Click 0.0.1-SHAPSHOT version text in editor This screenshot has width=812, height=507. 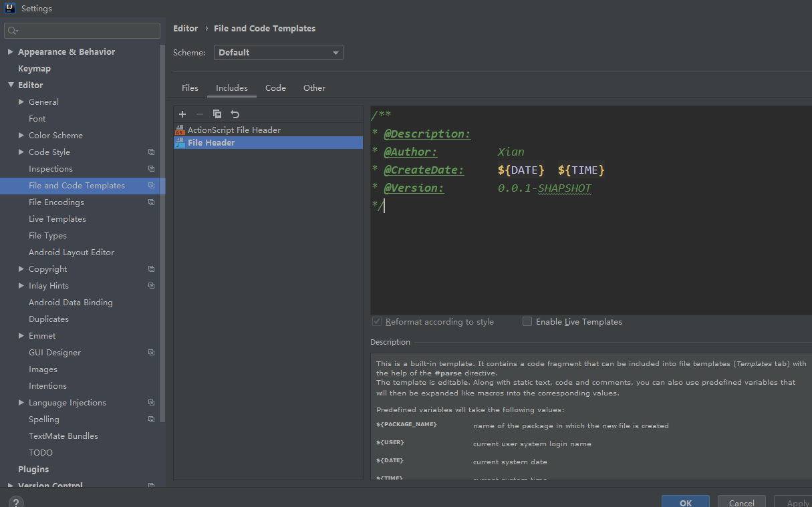(x=545, y=188)
